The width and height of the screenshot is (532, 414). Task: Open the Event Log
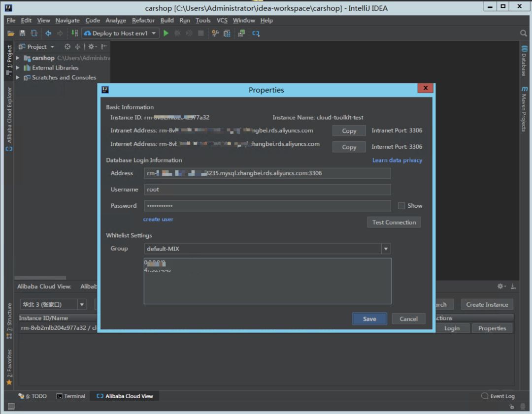[x=498, y=396]
